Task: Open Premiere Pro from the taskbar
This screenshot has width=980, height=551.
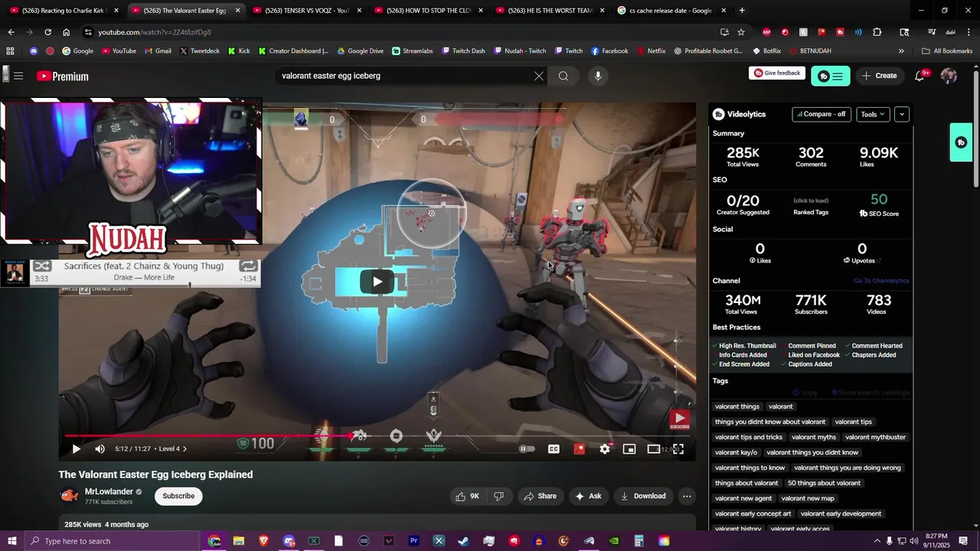Action: click(414, 541)
